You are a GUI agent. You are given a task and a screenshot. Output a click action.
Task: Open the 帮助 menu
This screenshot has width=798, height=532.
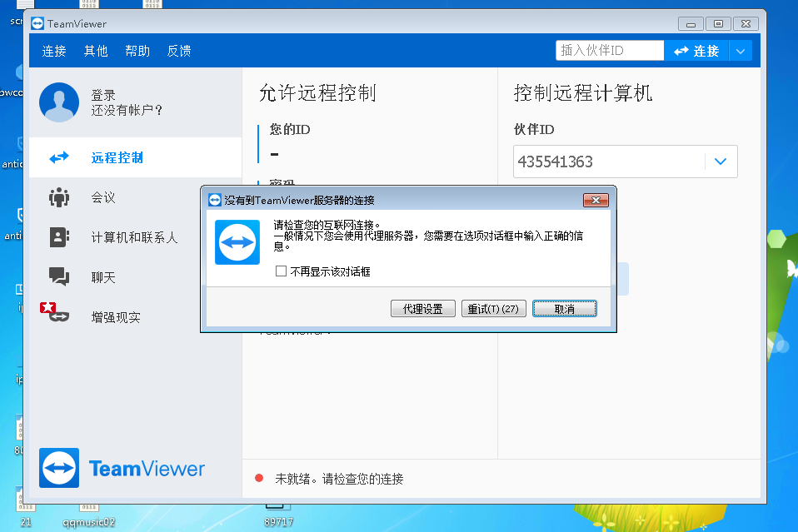pos(137,51)
